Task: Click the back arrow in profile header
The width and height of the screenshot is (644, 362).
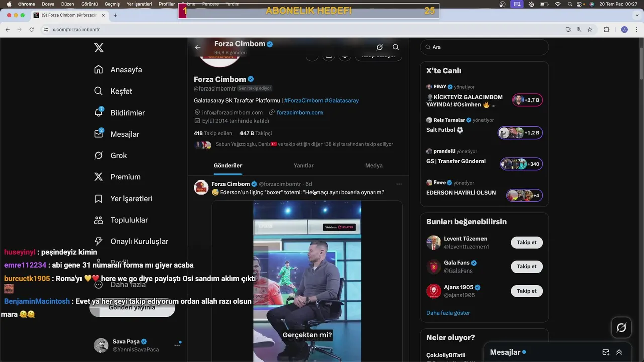Action: 198,47
